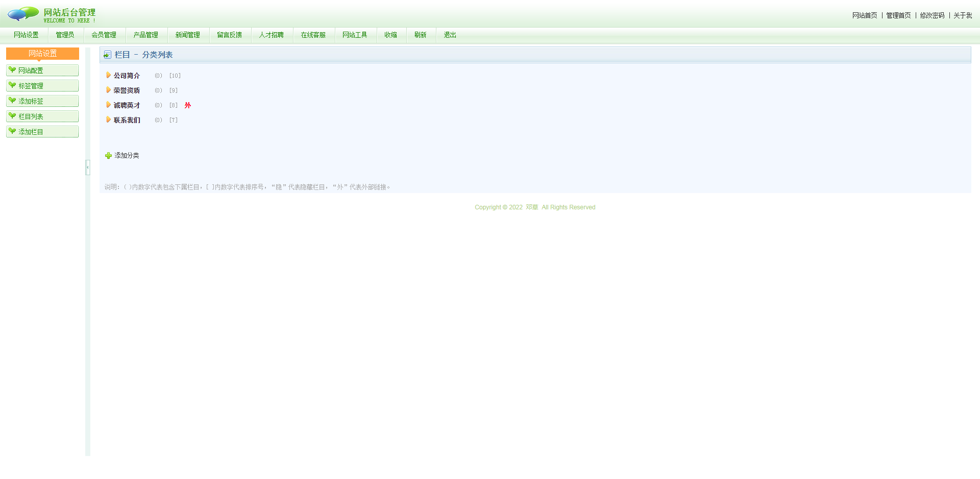Open 添加标签 in the sidebar
Image resolution: width=980 pixels, height=479 pixels.
click(x=42, y=101)
